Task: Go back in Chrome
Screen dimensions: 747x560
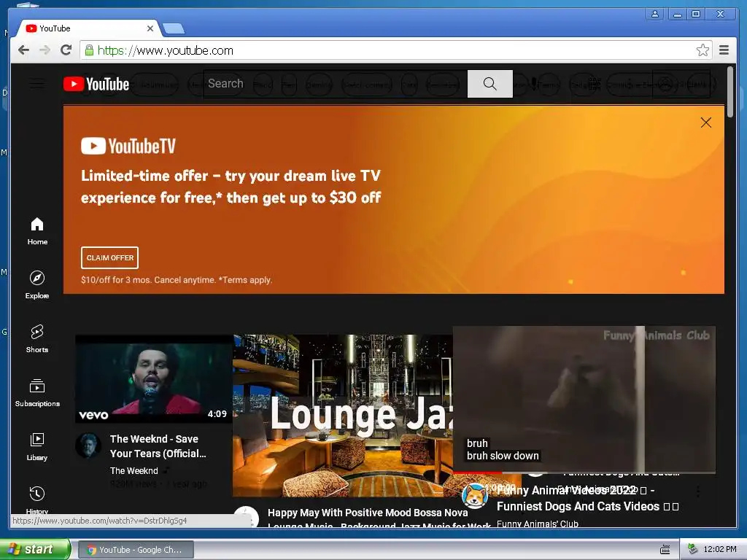Action: coord(23,50)
